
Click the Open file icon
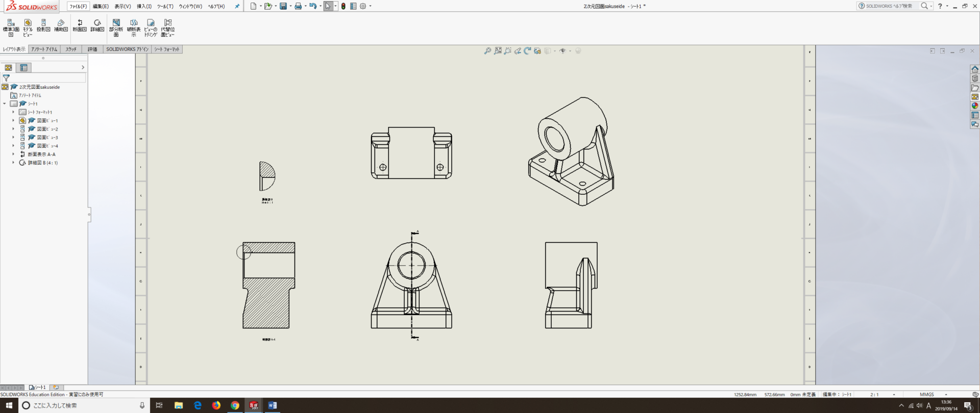[267, 6]
